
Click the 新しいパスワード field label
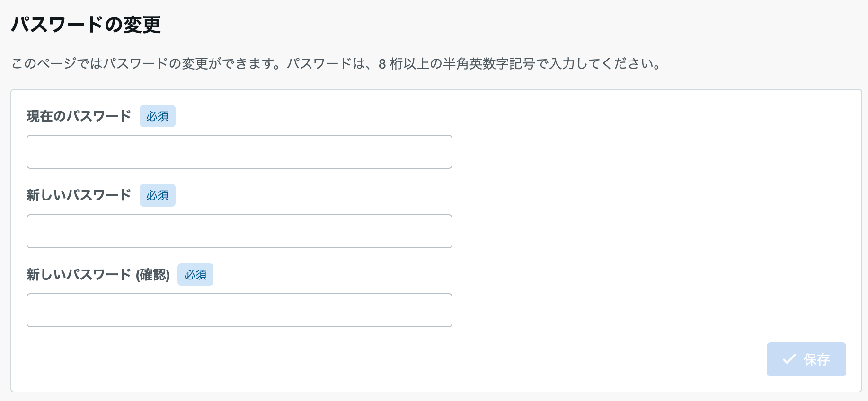79,195
